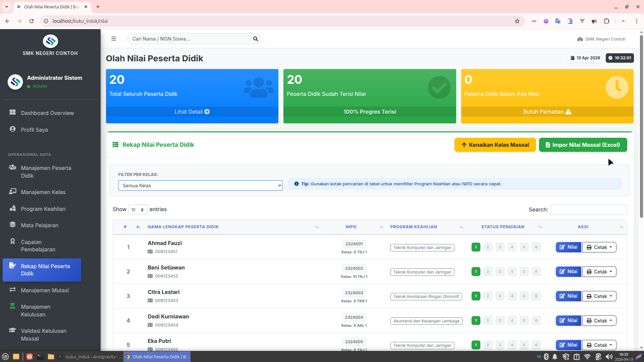
Task: Click the Kenaikan Kelas Massal button
Action: click(495, 145)
